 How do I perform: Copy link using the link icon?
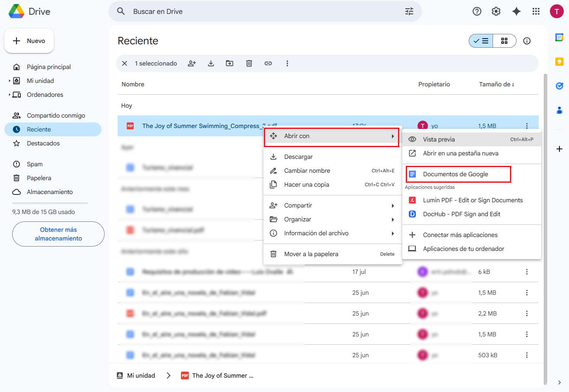(268, 63)
